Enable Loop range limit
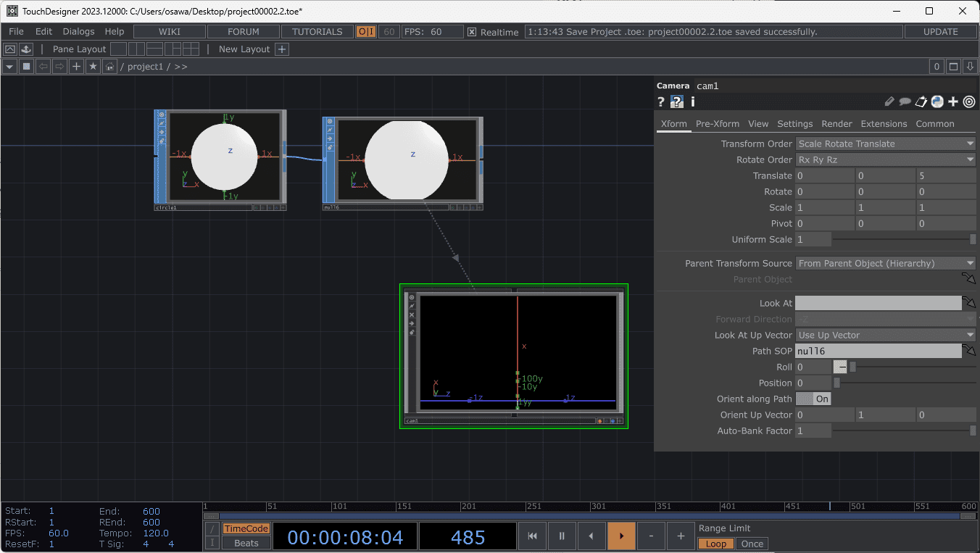 coord(716,544)
